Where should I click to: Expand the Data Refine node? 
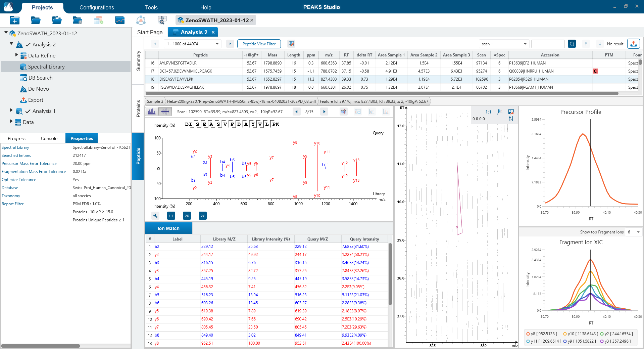(x=16, y=55)
